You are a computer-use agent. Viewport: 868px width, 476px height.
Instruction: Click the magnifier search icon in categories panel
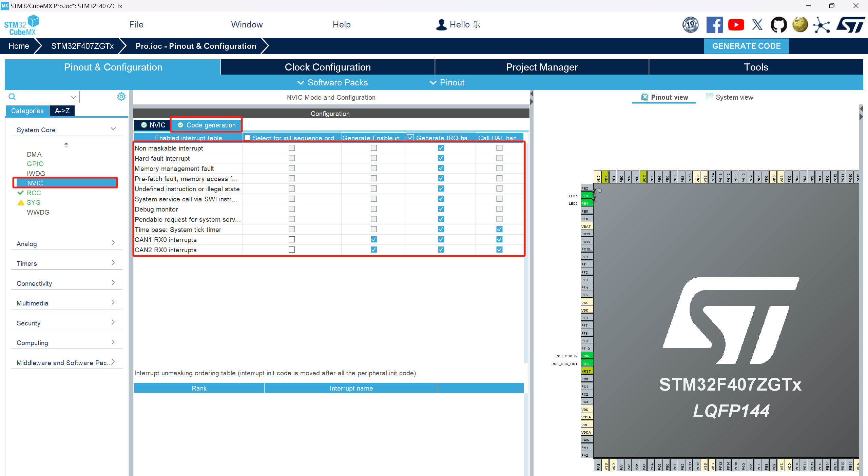coord(12,97)
